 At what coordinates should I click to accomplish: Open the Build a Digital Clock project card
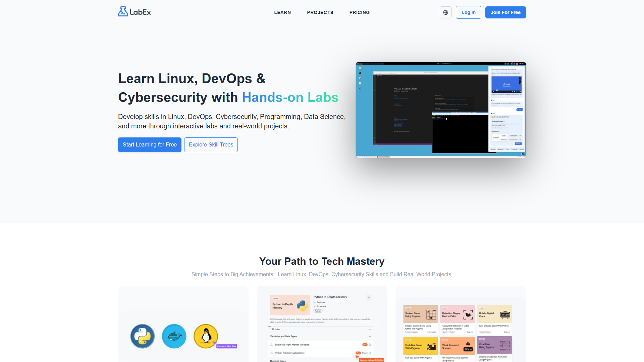494,319
